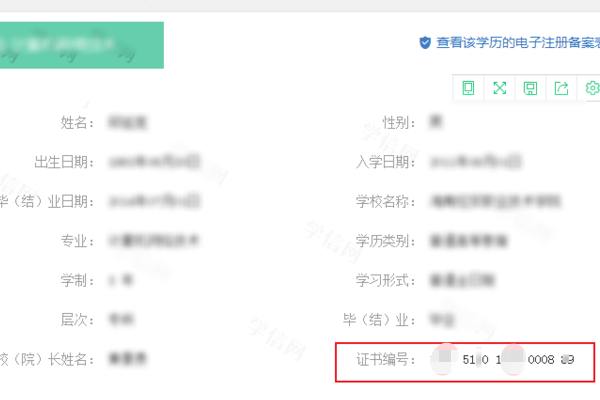The width and height of the screenshot is (600, 400).
Task: Expand to fullscreen using the arrows icon
Action: pyautogui.click(x=499, y=88)
